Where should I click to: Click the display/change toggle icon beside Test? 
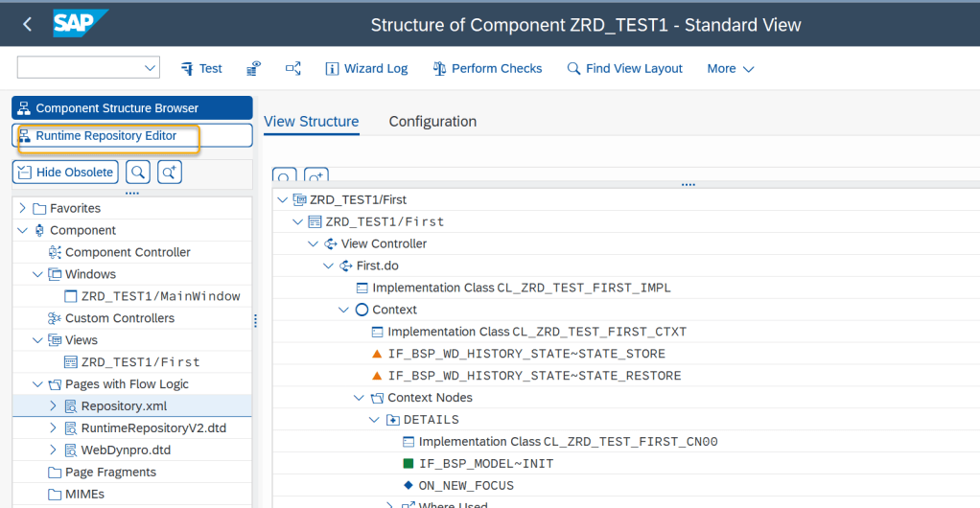[254, 68]
